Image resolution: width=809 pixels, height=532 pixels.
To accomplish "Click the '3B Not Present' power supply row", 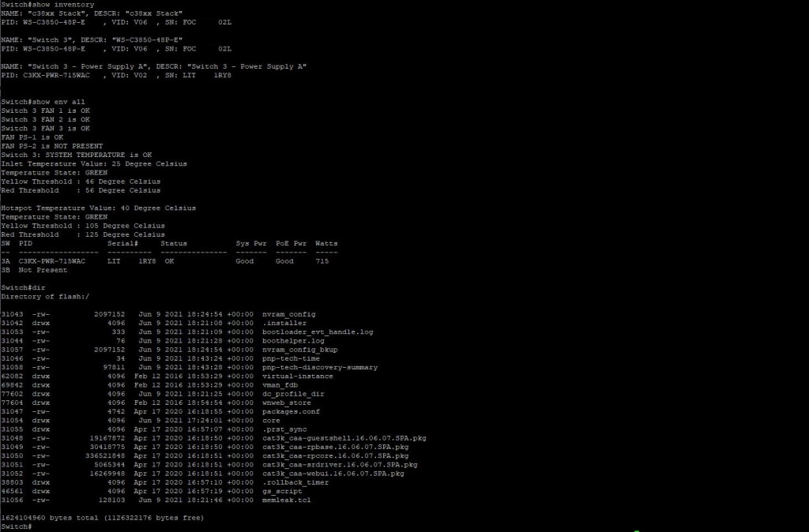I will [34, 270].
